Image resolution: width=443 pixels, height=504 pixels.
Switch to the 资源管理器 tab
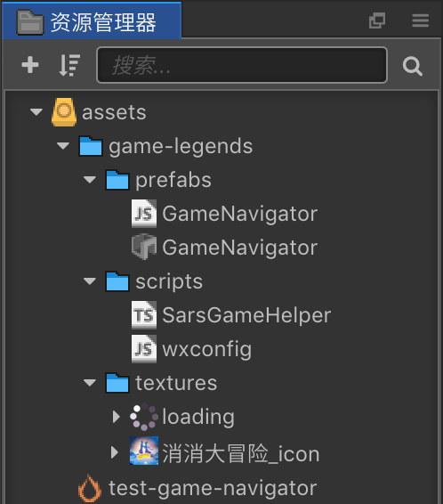click(x=92, y=21)
